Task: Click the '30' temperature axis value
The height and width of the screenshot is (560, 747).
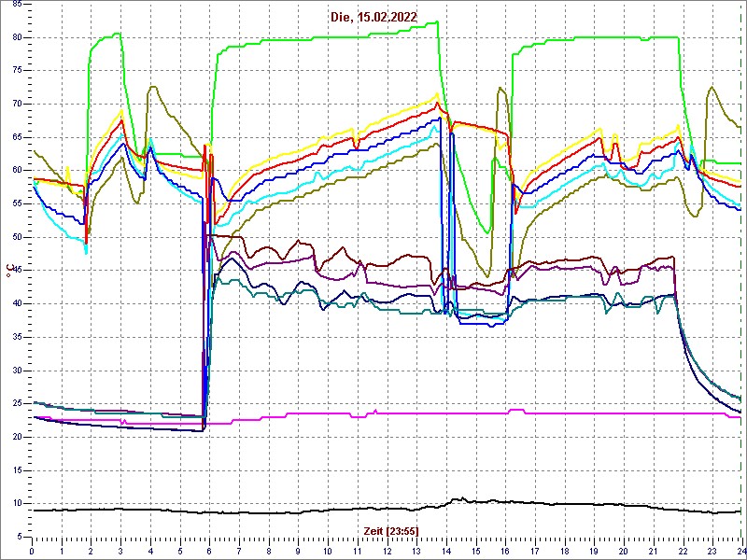Action: pyautogui.click(x=16, y=371)
